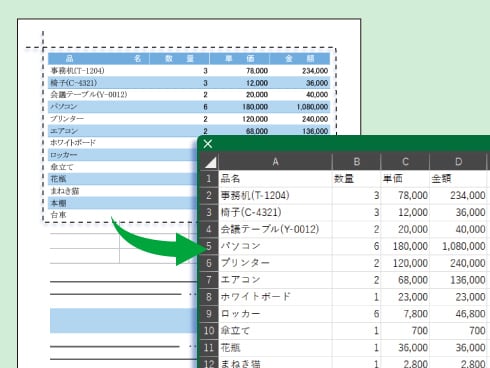
Task: Select column D header
Action: coord(458,162)
